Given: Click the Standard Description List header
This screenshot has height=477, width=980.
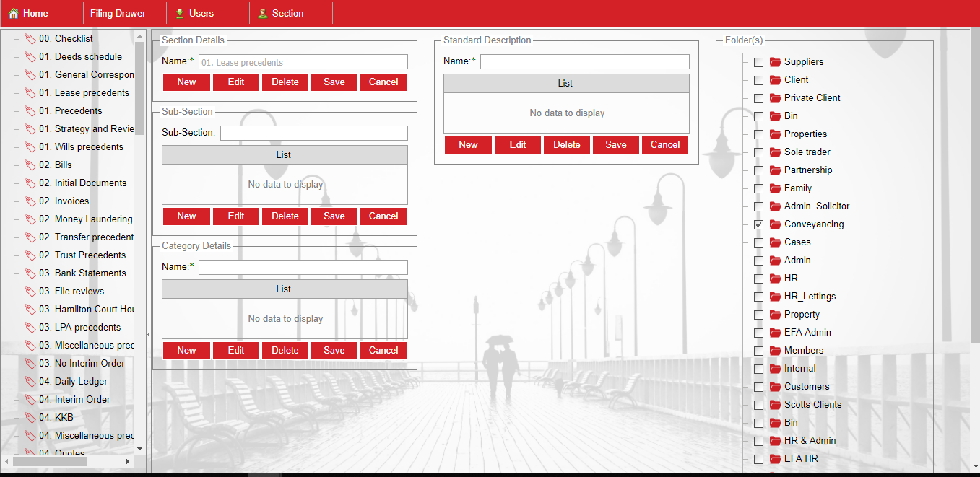Looking at the screenshot, I should tap(566, 84).
